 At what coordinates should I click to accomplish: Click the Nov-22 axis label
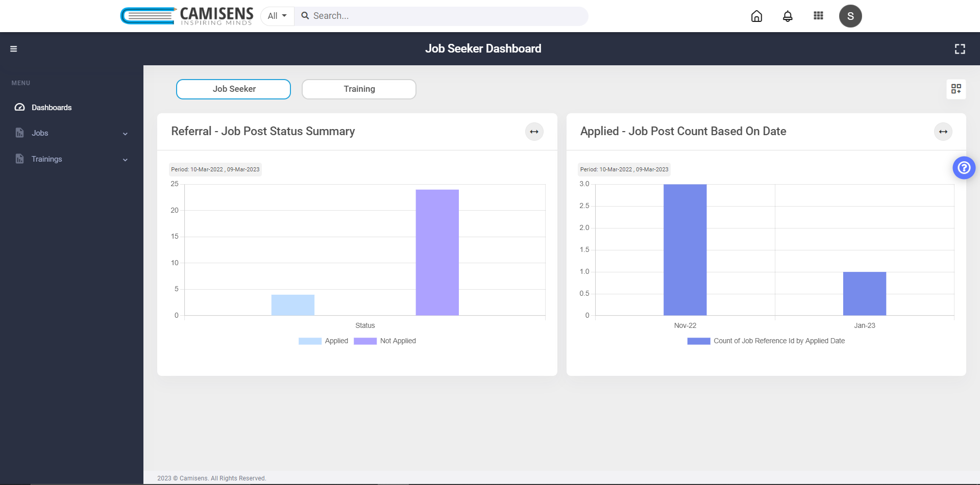(685, 325)
